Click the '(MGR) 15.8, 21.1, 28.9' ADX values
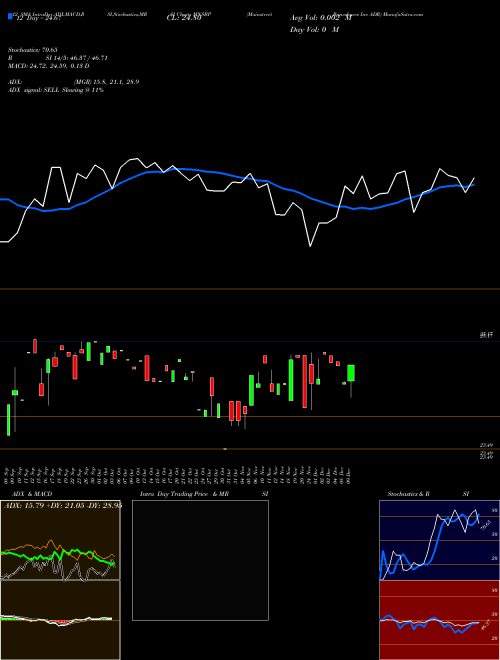Screen dimensions: 500x660 click(106, 82)
